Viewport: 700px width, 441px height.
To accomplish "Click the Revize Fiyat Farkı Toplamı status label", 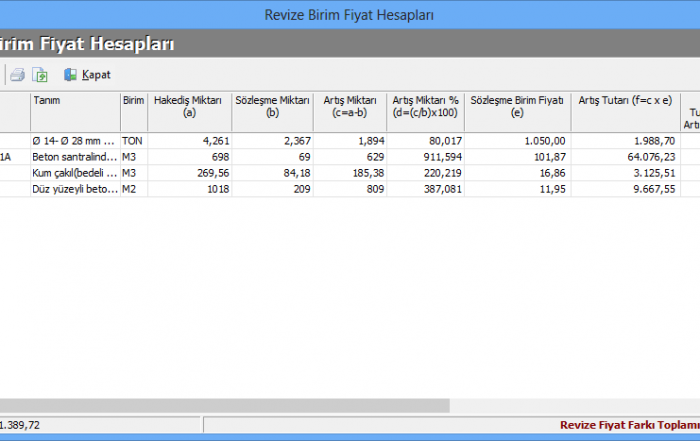I will [628, 425].
